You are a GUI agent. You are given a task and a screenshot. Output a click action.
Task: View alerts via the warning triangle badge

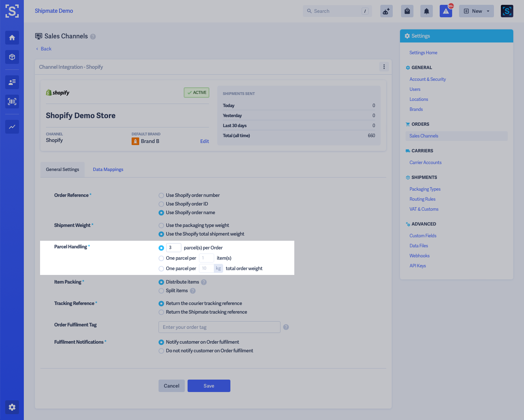pyautogui.click(x=446, y=11)
